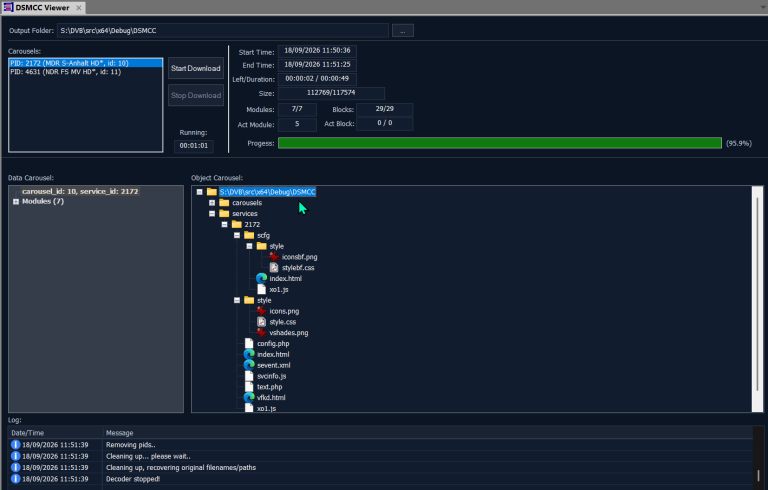Click the Object Carousel vertical scrollbar
The height and width of the screenshot is (490, 768).
tap(757, 299)
